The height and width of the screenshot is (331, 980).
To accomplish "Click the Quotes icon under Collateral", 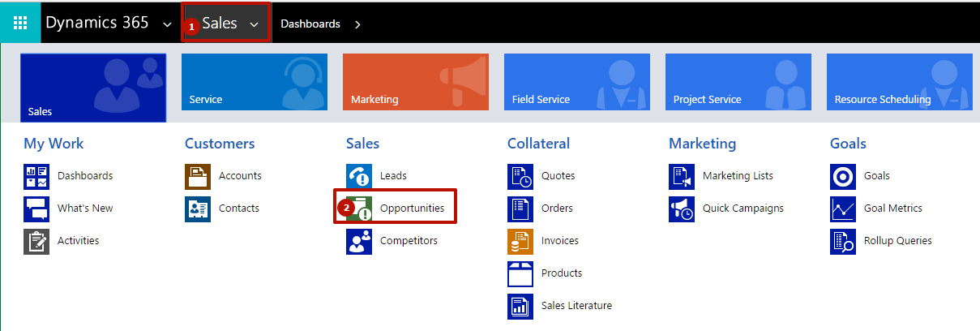I will coord(520,176).
